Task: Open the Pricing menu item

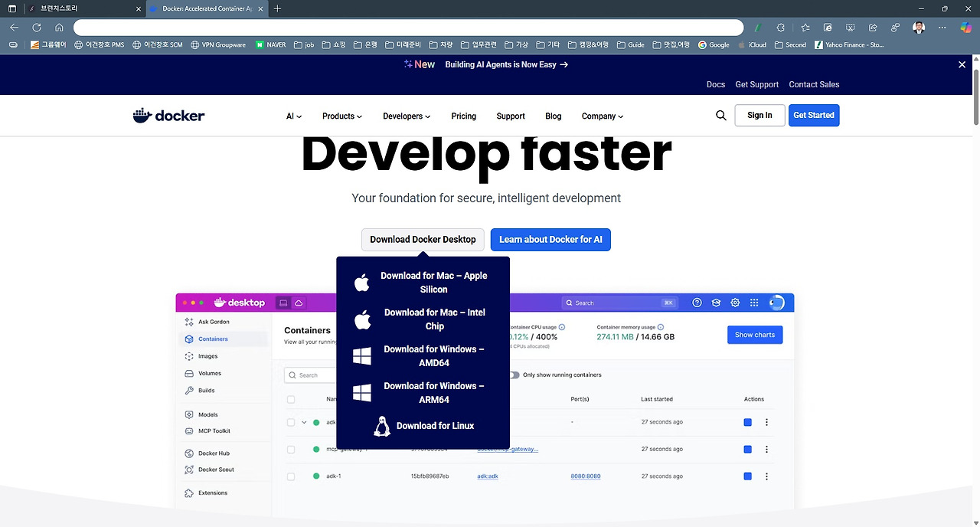Action: pos(463,116)
